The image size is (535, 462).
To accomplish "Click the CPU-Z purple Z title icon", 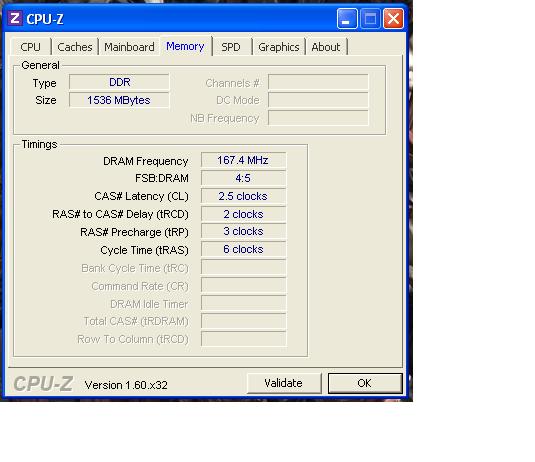I will pos(15,18).
